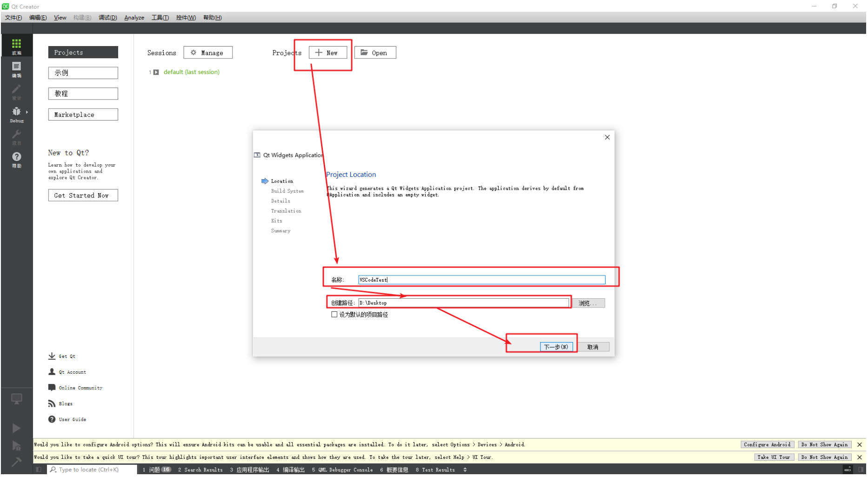The image size is (868, 477).
Task: Open the 调试(D) menu
Action: coord(107,18)
